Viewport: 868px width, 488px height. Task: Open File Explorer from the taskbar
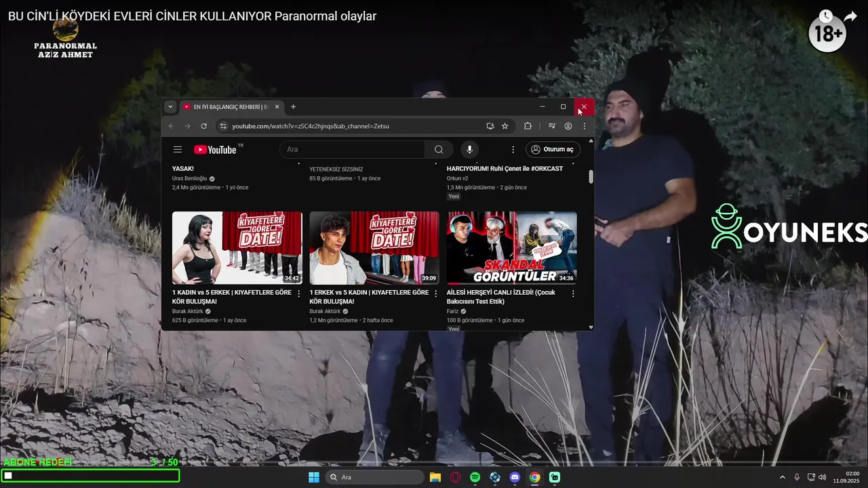click(435, 477)
